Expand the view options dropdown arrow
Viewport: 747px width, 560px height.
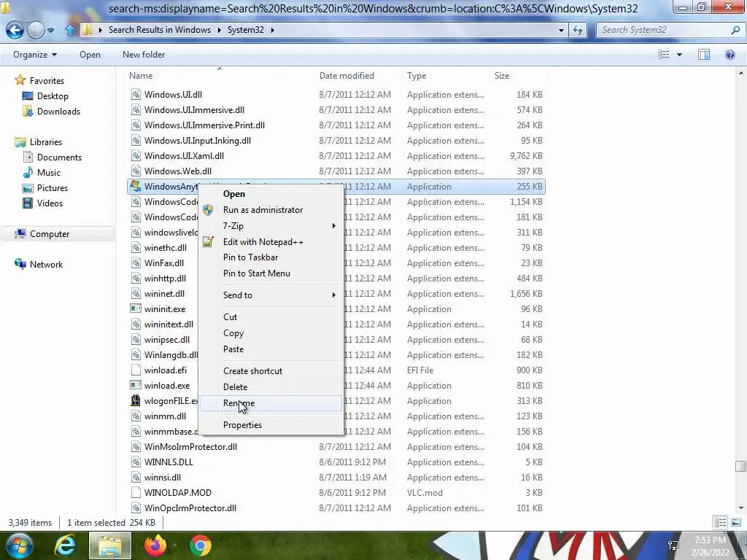679,55
